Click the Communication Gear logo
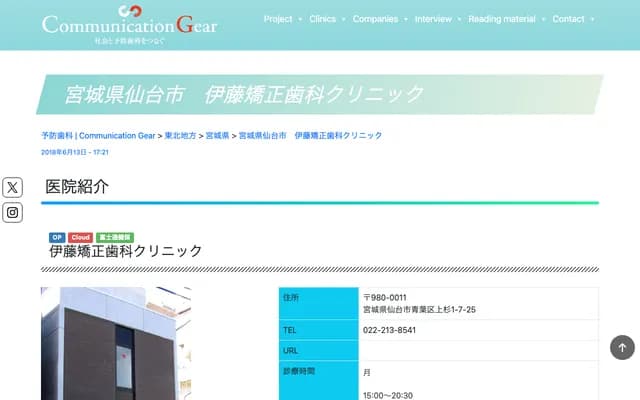 point(129,24)
